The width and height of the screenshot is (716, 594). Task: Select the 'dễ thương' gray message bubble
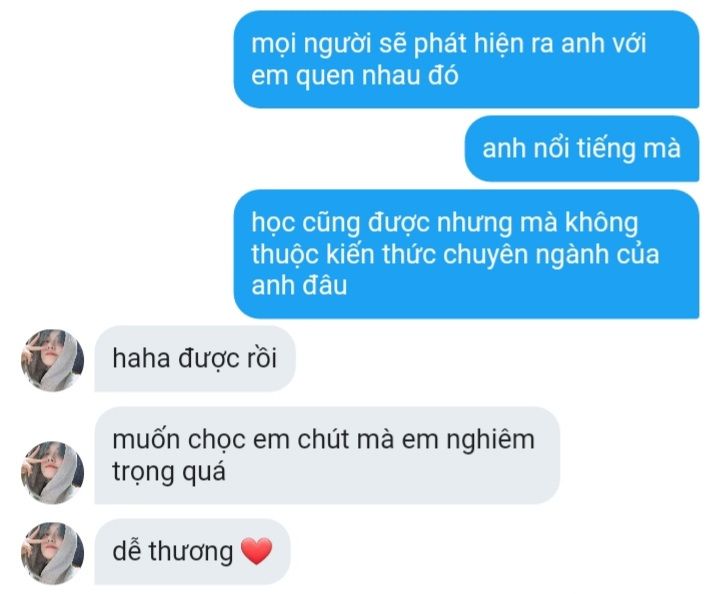tap(192, 552)
